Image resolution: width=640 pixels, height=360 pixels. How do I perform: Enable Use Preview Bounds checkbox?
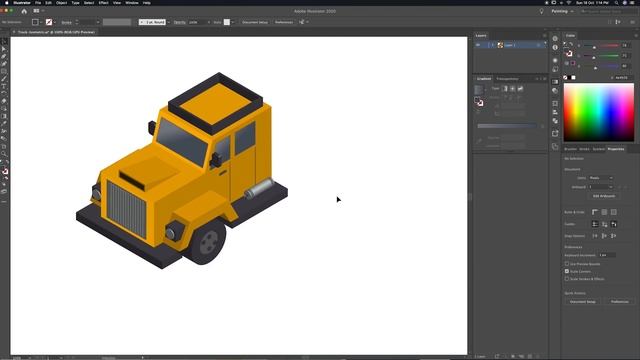tap(567, 264)
